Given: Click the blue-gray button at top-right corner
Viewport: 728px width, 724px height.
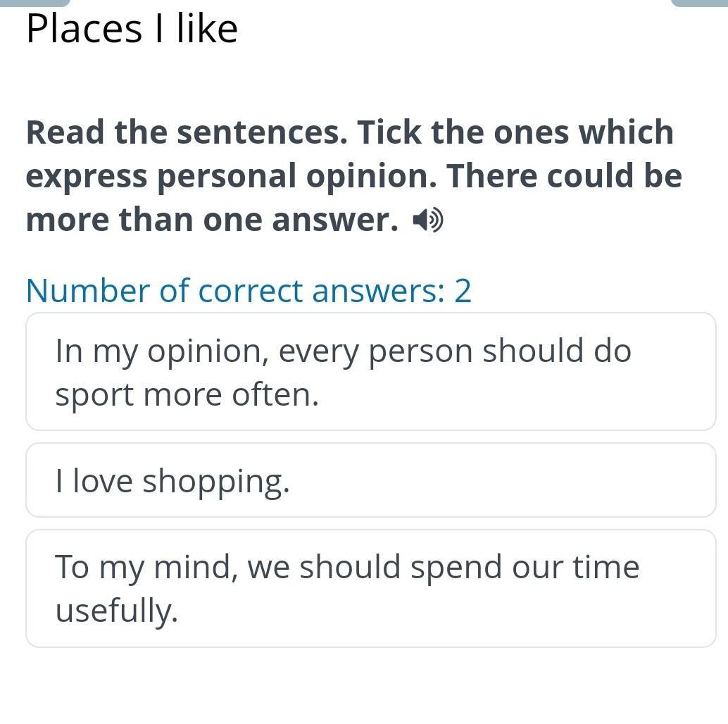Looking at the screenshot, I should coord(699,3).
